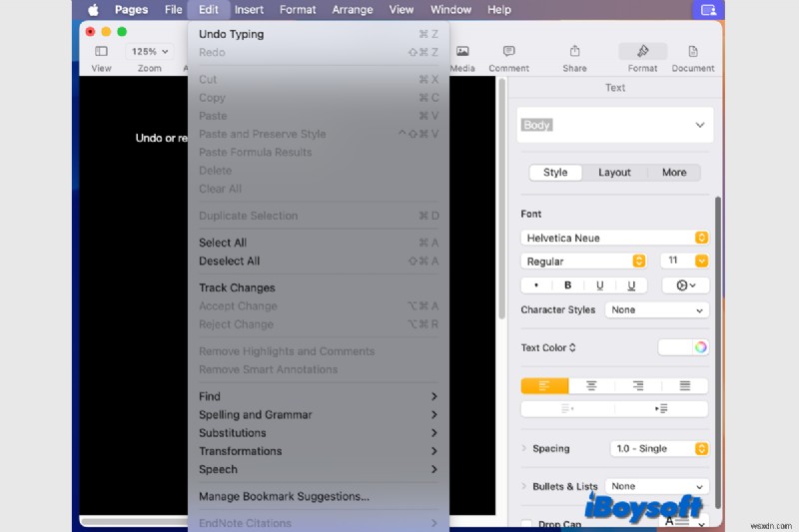Expand the Bullets & Lists disclosure triangle
The image size is (799, 532).
click(x=523, y=486)
